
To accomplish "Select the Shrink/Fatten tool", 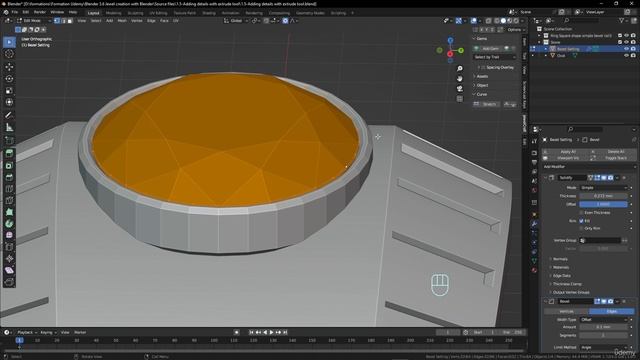I will [x=9, y=259].
